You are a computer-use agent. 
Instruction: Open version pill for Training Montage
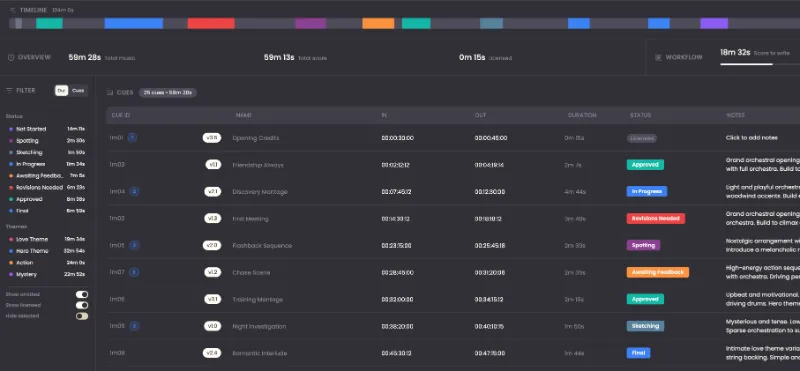click(212, 299)
